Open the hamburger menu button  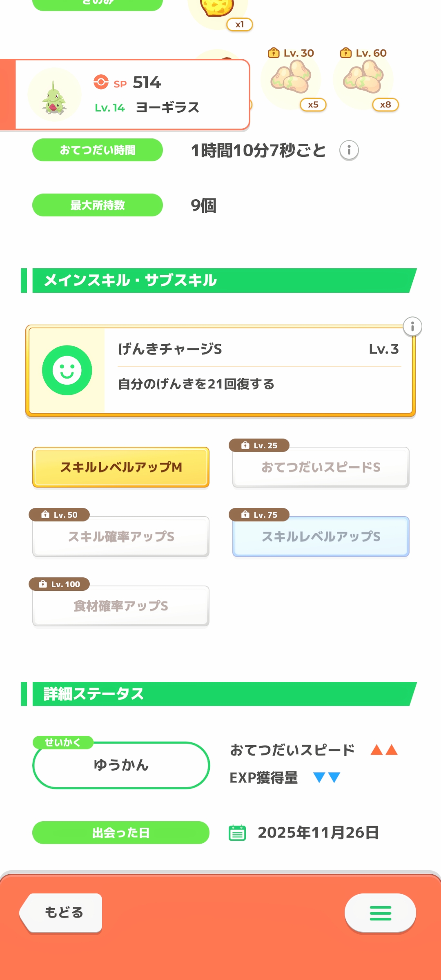(380, 913)
